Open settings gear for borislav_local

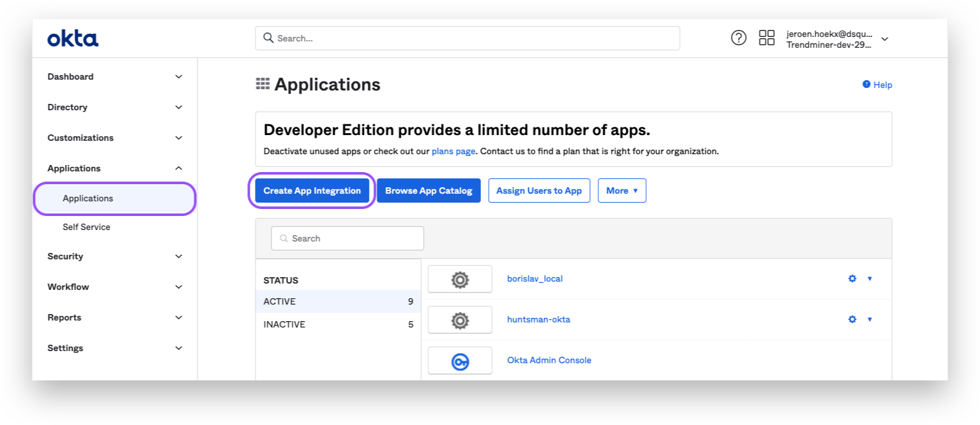pos(852,278)
